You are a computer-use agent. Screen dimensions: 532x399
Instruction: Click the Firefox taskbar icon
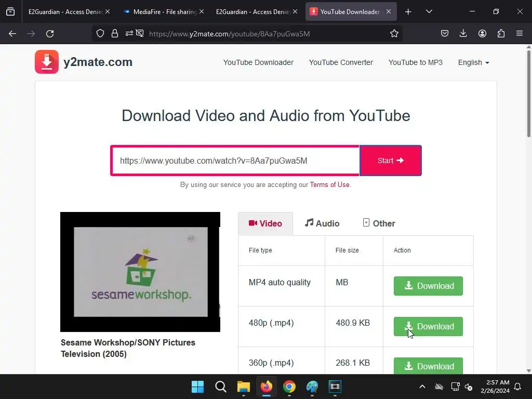coord(267,387)
